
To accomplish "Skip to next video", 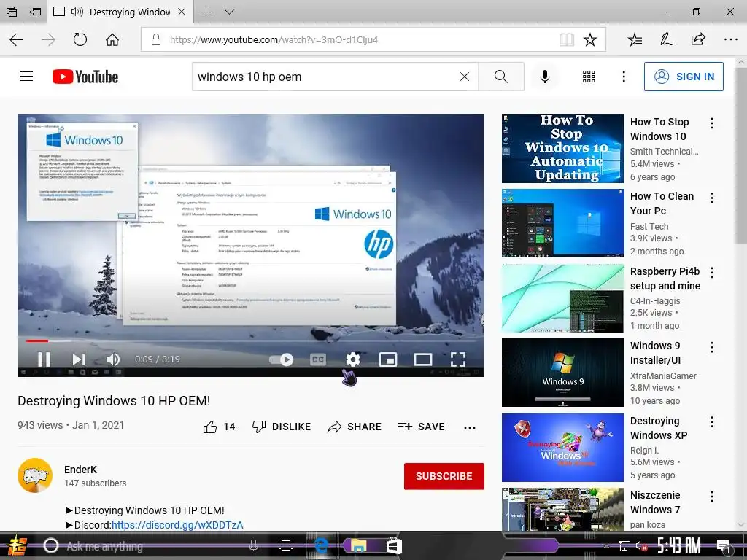I will point(79,359).
